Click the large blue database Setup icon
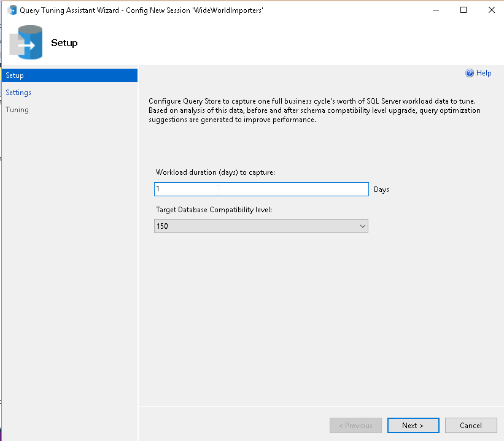The width and height of the screenshot is (504, 441). point(26,42)
